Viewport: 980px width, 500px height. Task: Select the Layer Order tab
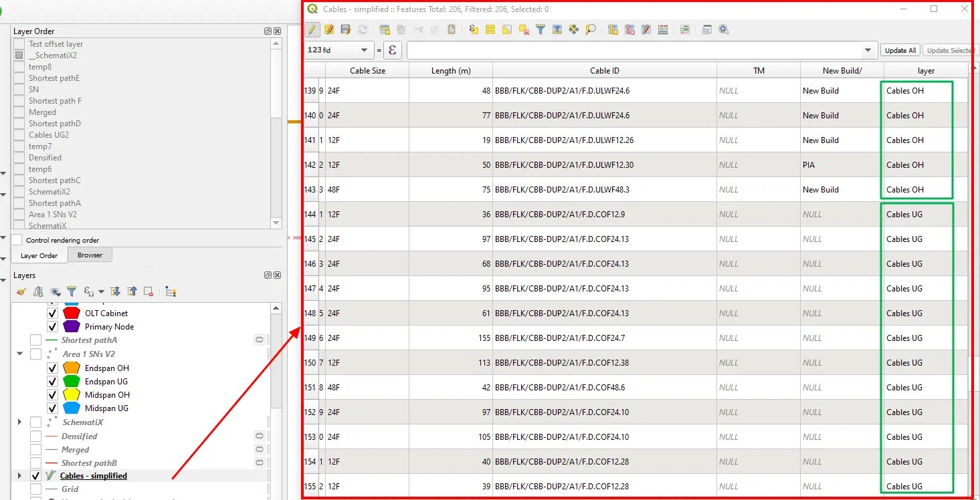click(x=39, y=255)
